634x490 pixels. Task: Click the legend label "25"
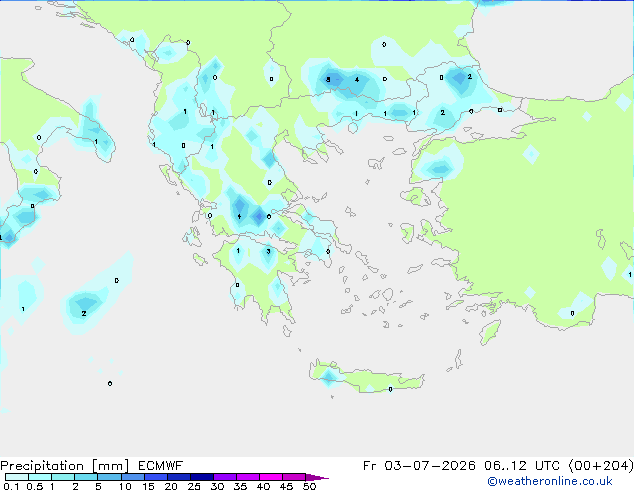194,486
